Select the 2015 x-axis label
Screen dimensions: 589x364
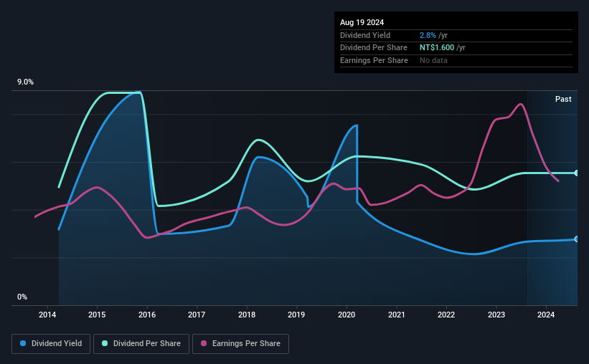point(97,315)
